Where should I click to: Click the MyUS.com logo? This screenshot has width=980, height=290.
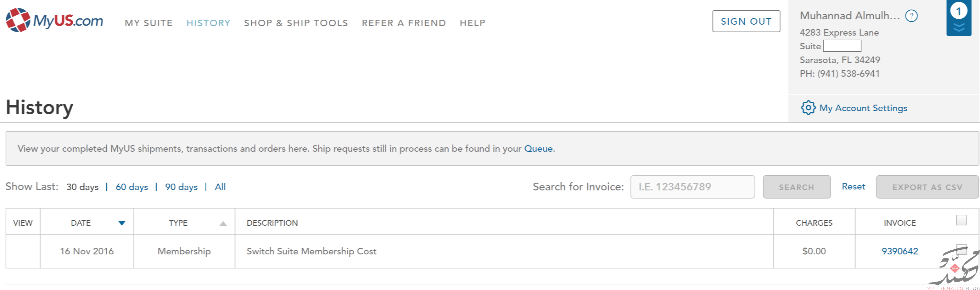54,20
